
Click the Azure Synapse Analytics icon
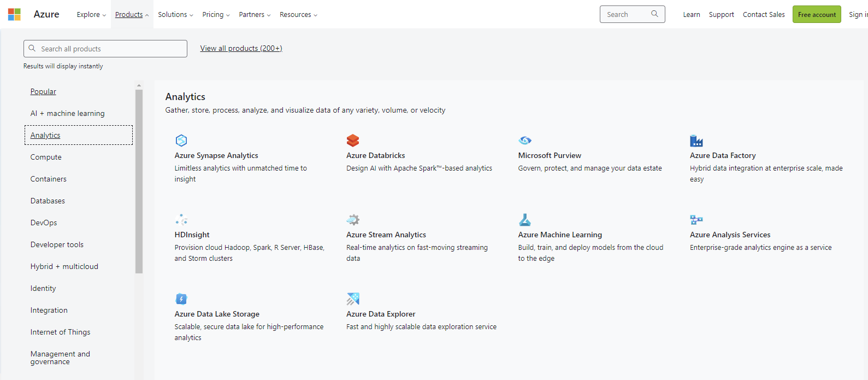[181, 141]
